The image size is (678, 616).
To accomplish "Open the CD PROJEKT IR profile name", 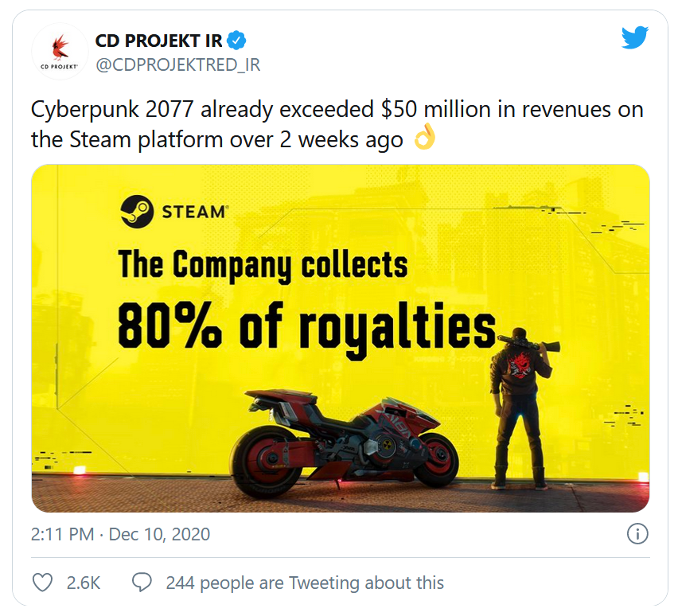I will (158, 40).
